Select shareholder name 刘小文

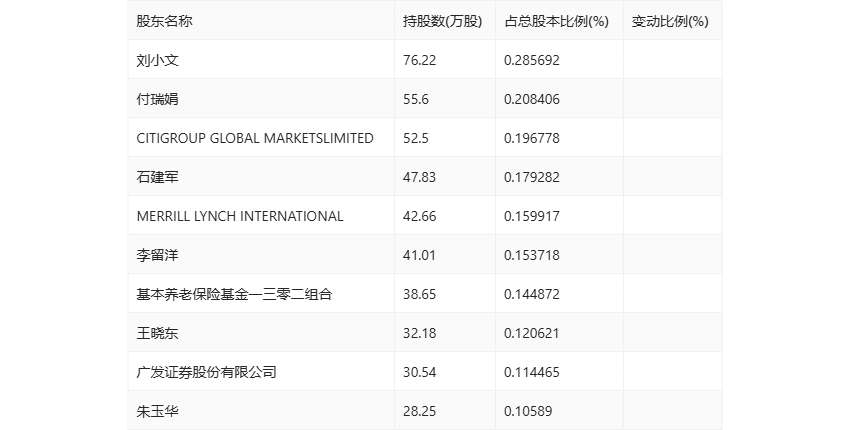pyautogui.click(x=157, y=60)
